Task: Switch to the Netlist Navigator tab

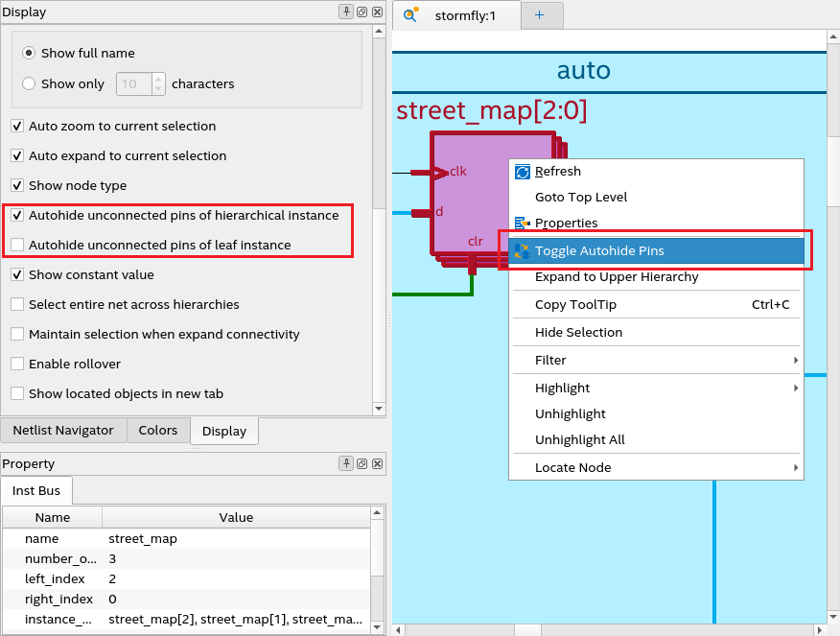Action: 63,431
